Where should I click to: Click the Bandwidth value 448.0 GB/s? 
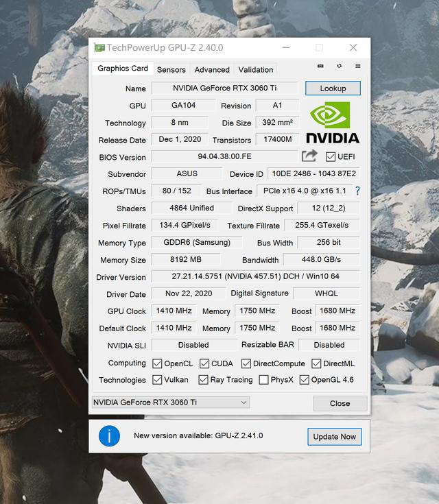pos(321,259)
